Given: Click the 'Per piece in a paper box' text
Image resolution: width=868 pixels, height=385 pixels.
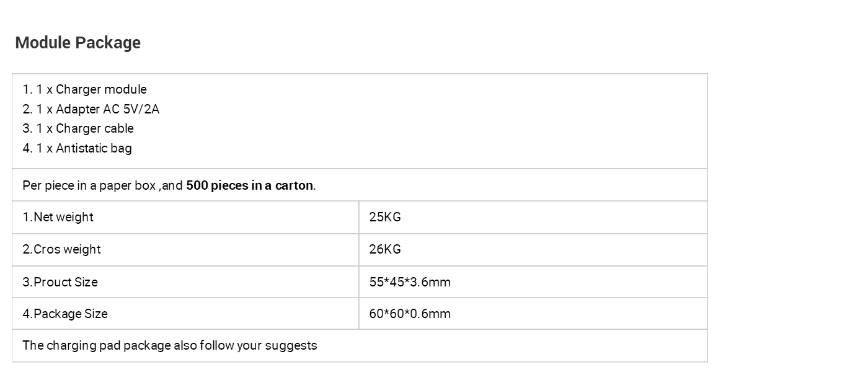Looking at the screenshot, I should [89, 185].
